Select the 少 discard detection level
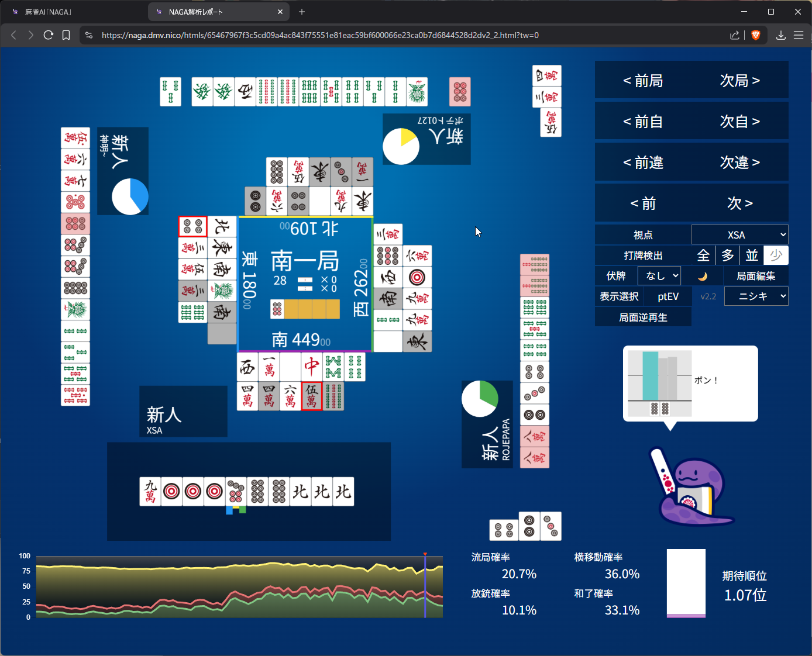The width and height of the screenshot is (812, 656). coord(776,256)
